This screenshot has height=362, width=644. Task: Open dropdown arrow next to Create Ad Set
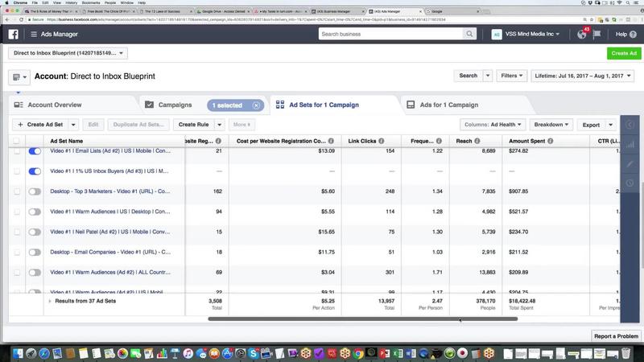coord(73,125)
